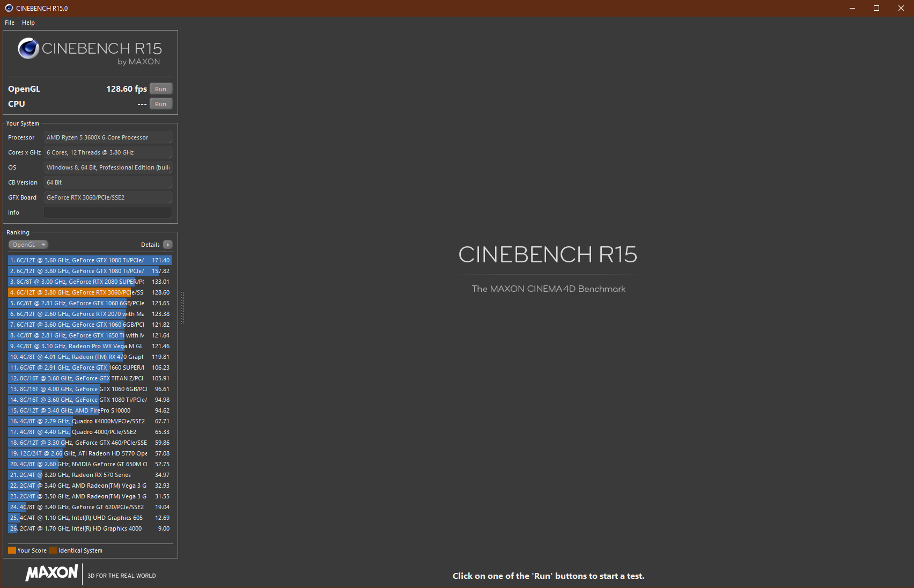Select ranking row 23 Vega 3 scoring 31.55
914x588 pixels.
click(90, 496)
